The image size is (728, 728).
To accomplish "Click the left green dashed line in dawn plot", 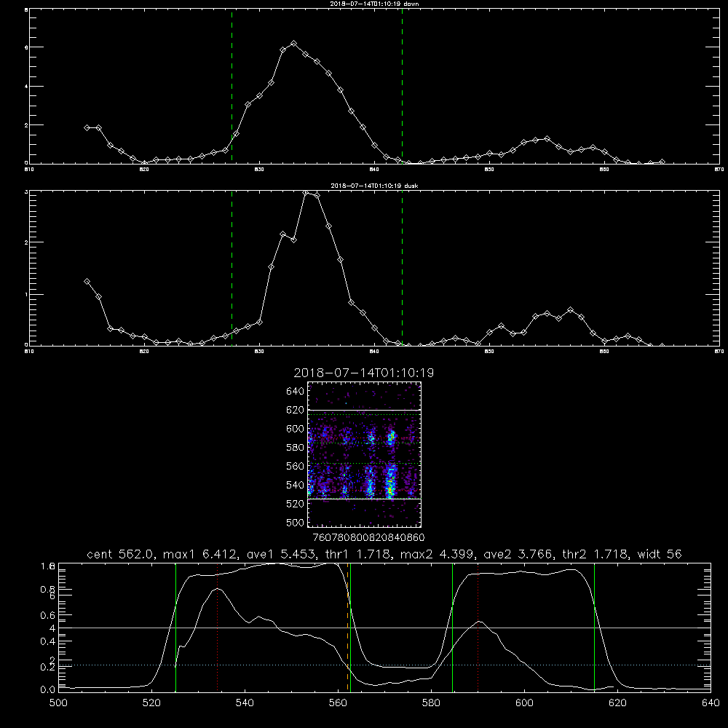I will [x=232, y=86].
